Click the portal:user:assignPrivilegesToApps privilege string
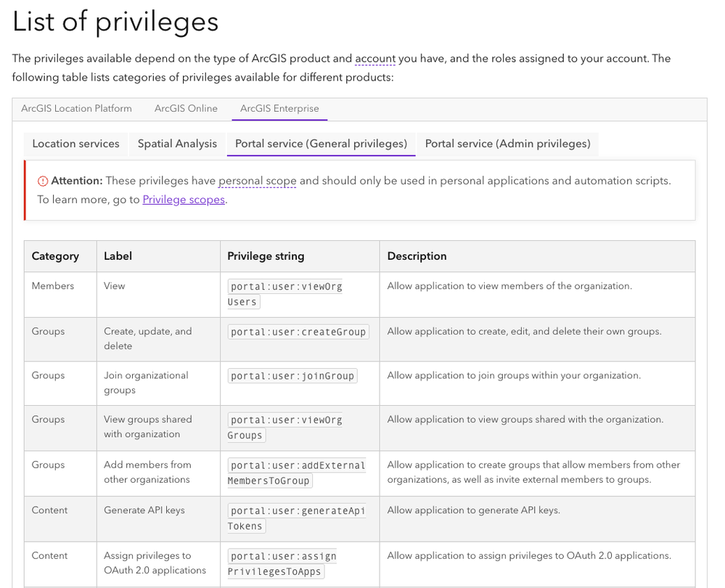 point(282,563)
